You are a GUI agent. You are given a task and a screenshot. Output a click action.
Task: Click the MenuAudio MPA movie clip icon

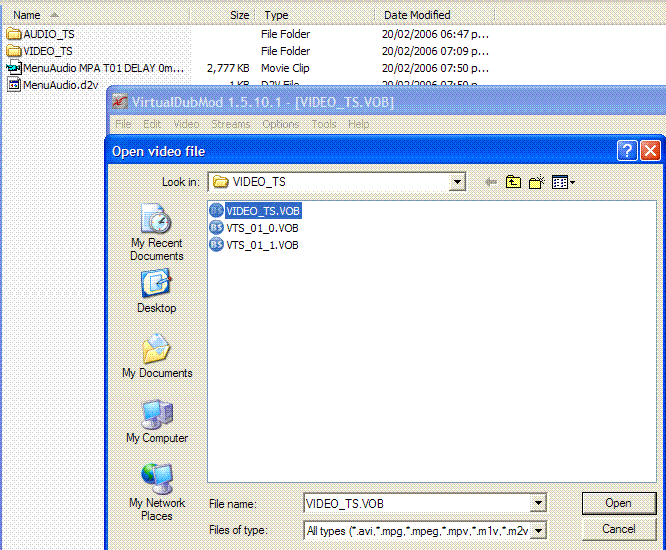[14, 68]
